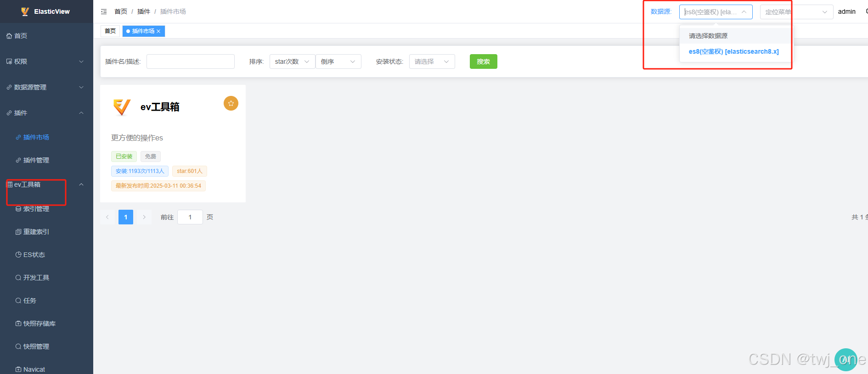
Task: Click the 开发工具 search icon
Action: 18,278
